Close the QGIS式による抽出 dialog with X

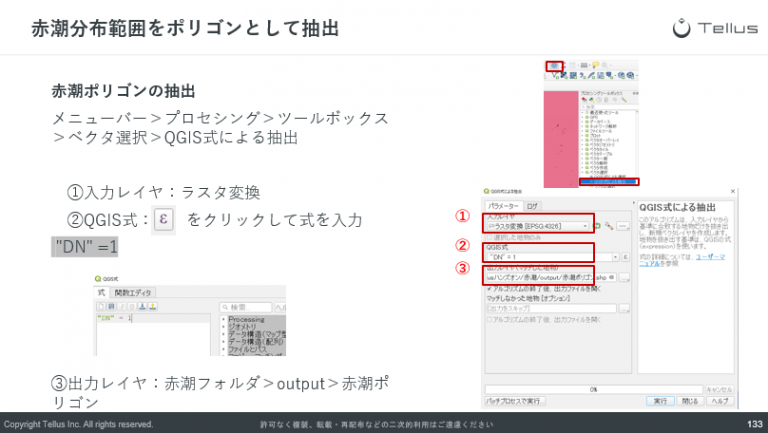point(733,191)
